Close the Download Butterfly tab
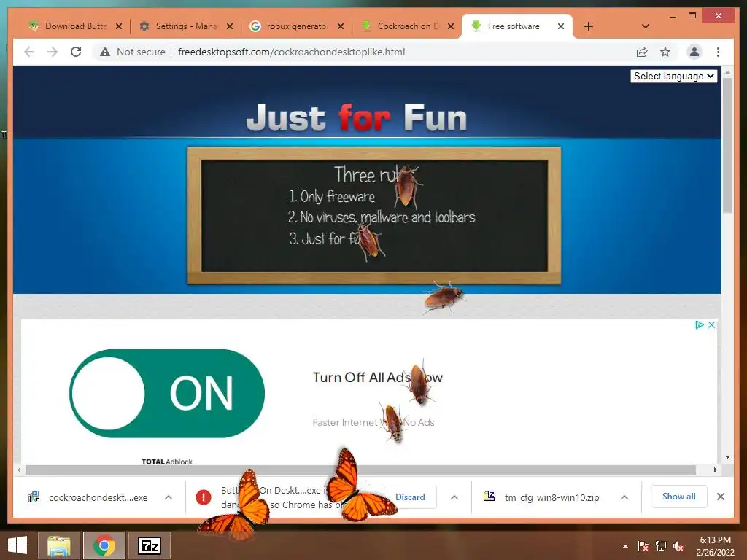 (119, 26)
